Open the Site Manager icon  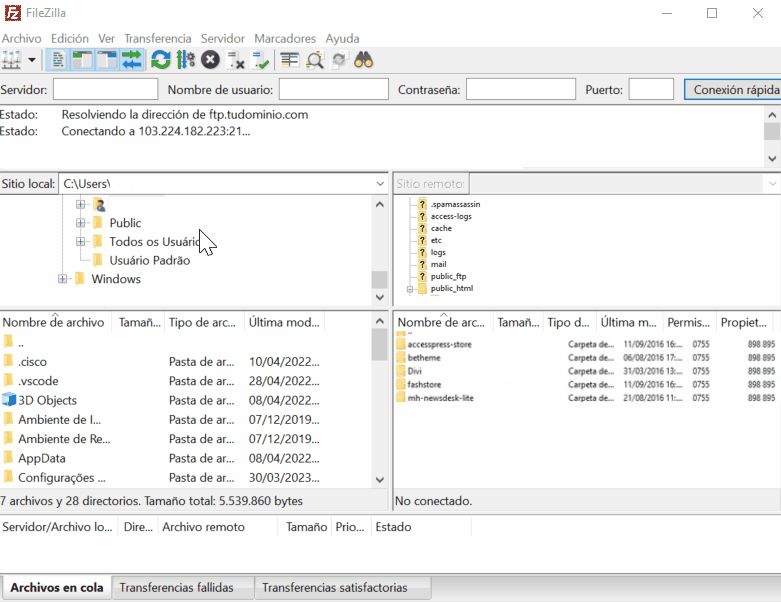[11, 60]
